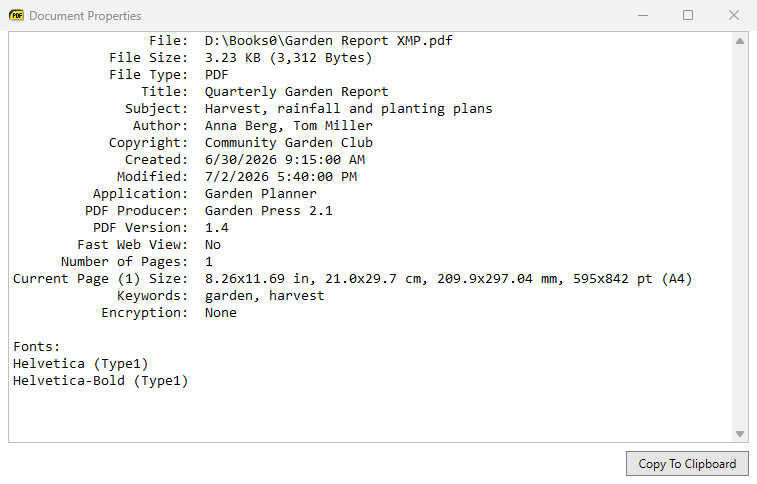Click the subject Harvest, rainfall and planting plans
The image size is (757, 484).
point(349,109)
